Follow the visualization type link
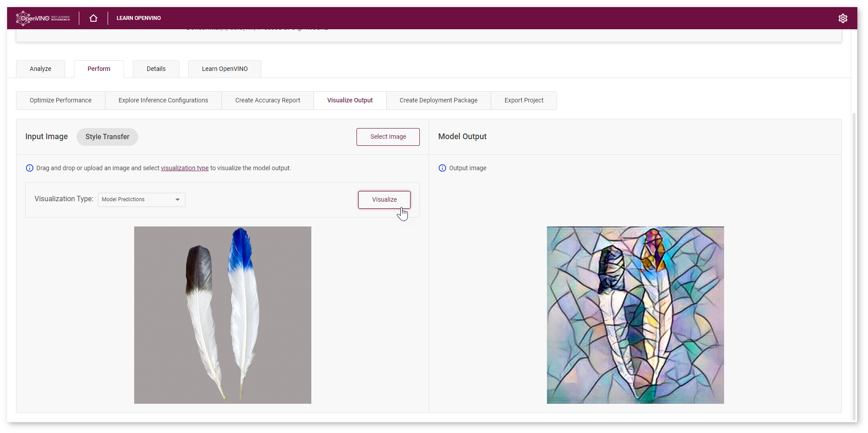Screen dimensions: 868x433 185,168
